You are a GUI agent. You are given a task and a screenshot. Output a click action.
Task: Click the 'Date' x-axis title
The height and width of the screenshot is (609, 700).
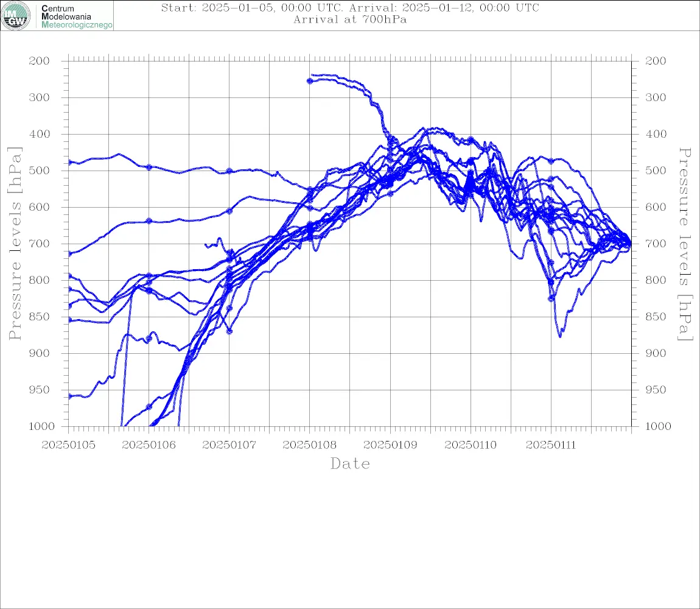point(350,464)
